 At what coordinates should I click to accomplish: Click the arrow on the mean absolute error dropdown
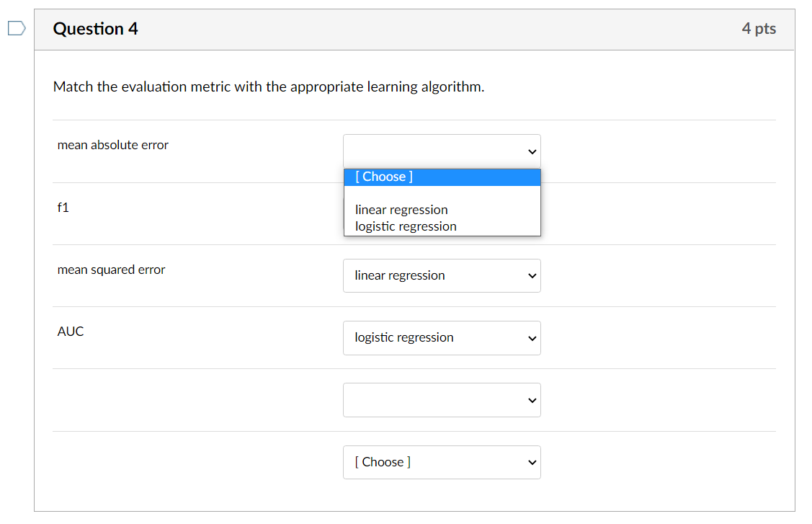pos(532,151)
